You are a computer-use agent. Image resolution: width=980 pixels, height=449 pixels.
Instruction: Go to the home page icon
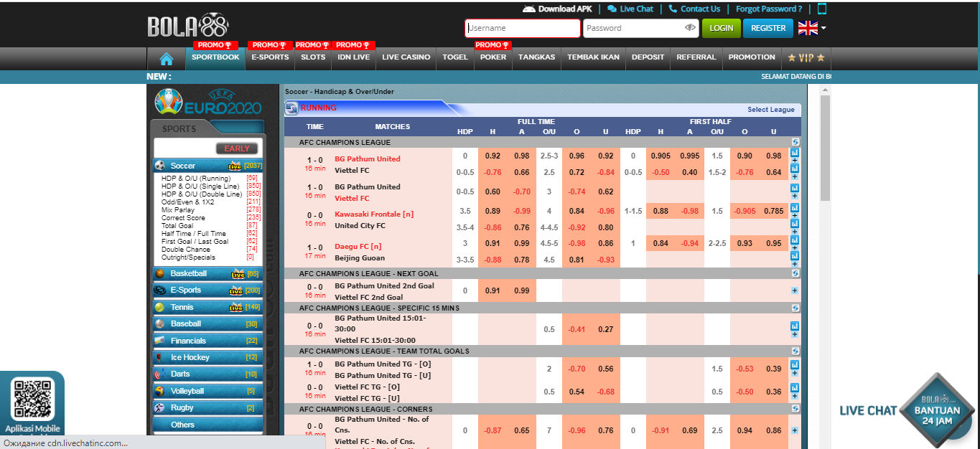pyautogui.click(x=167, y=59)
